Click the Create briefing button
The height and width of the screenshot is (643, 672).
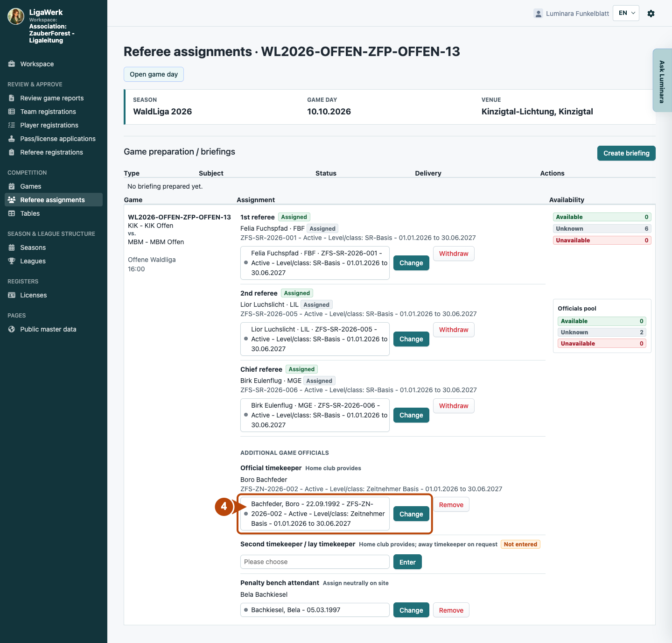tap(626, 153)
